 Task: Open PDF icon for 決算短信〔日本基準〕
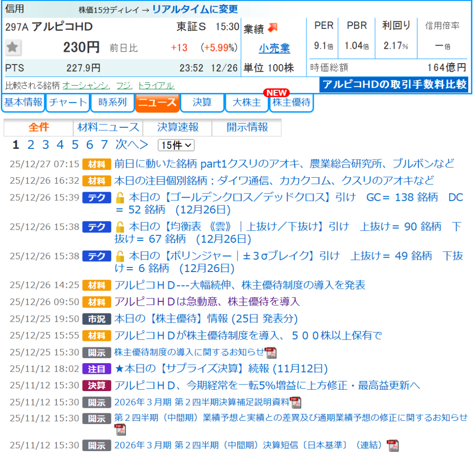tap(393, 445)
